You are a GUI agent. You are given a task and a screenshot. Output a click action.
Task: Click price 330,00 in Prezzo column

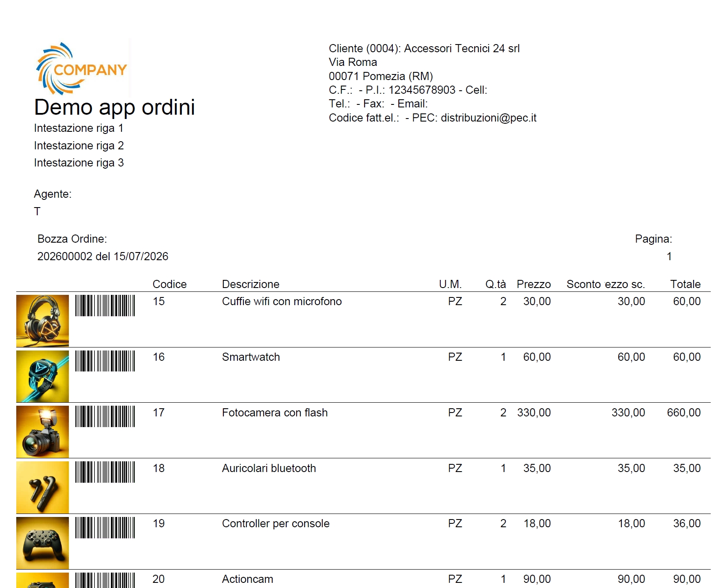click(534, 413)
